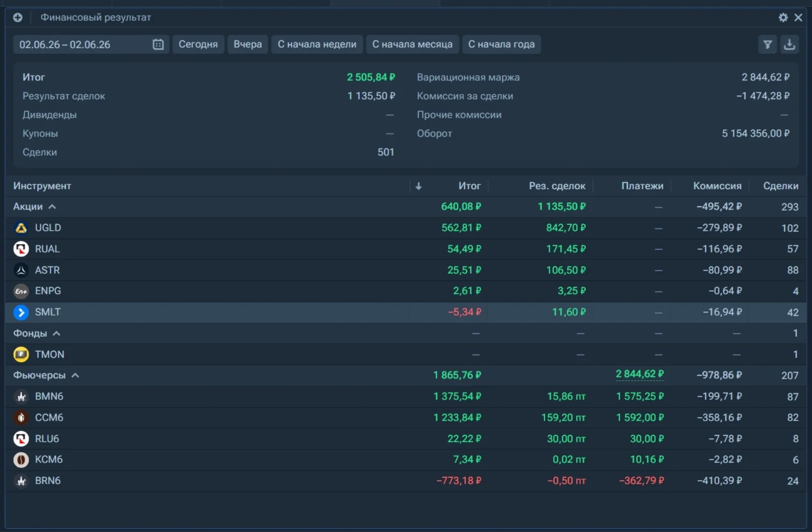
Task: Open calendar picker icon in date field
Action: pos(158,44)
